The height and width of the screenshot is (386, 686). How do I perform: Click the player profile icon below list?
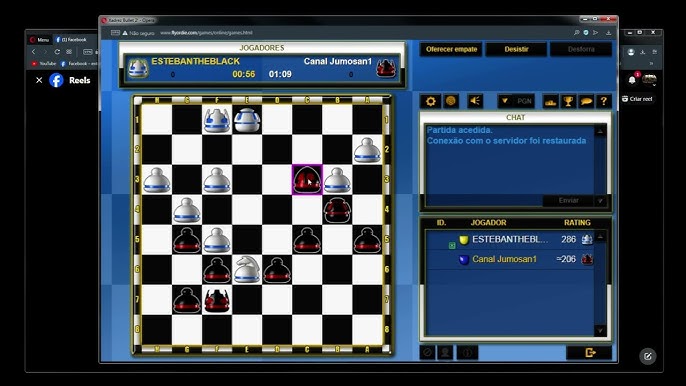pos(445,352)
